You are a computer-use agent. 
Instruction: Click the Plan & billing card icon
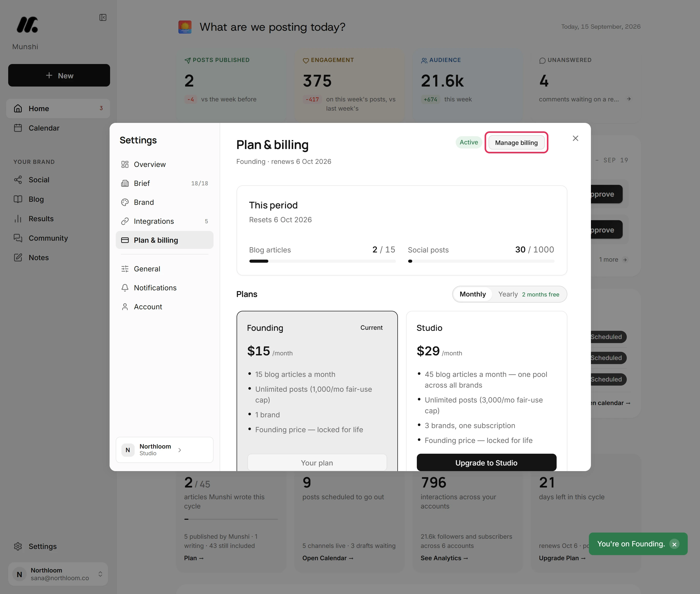pyautogui.click(x=125, y=240)
